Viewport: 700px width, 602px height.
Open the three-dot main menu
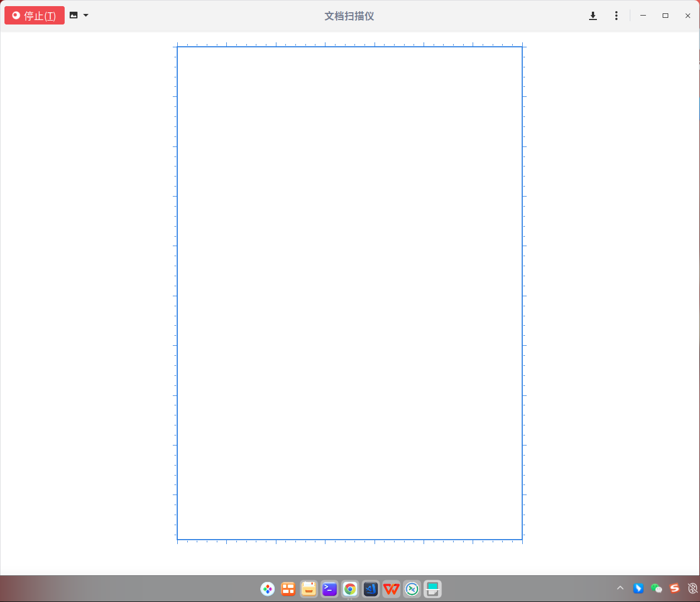pyautogui.click(x=616, y=16)
